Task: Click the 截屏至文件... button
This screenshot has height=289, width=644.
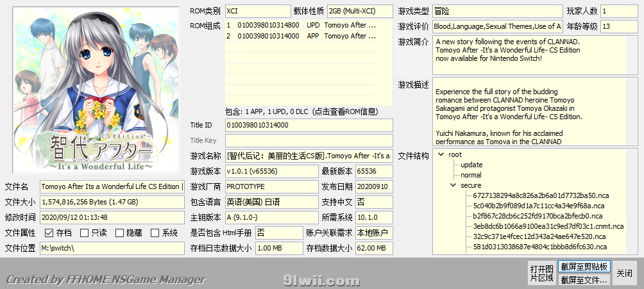Action: coord(584,280)
